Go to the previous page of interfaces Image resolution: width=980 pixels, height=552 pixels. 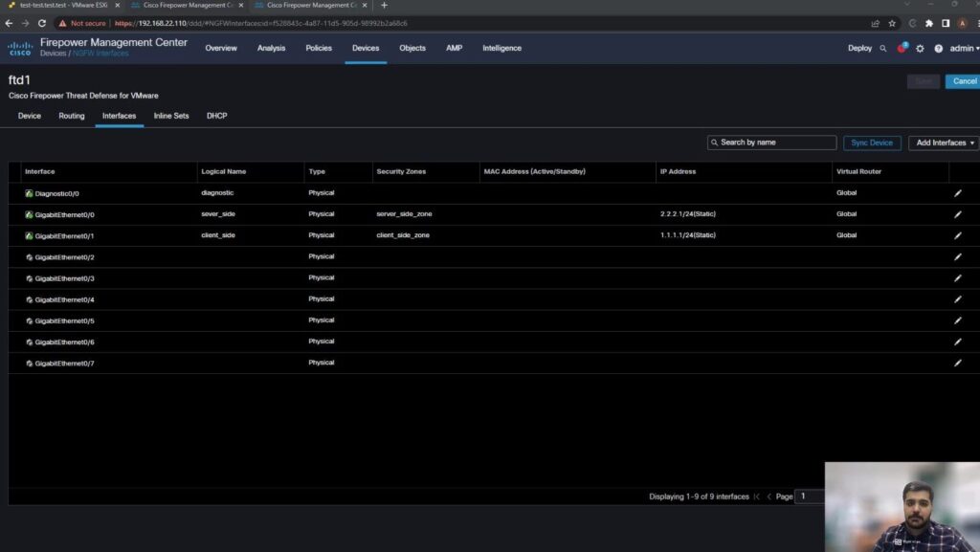click(769, 497)
